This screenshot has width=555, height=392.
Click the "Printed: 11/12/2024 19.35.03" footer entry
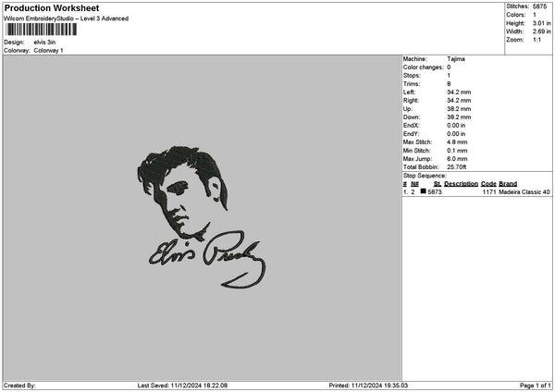pos(368,386)
